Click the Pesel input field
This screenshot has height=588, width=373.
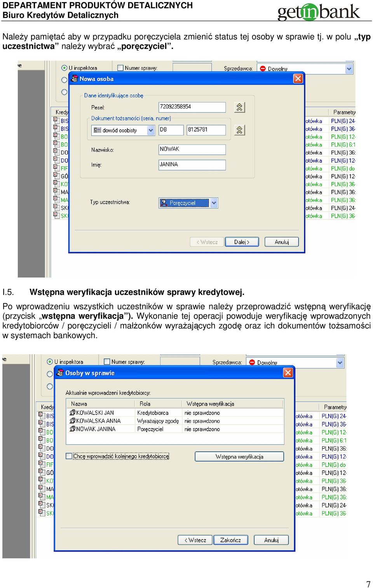click(192, 107)
